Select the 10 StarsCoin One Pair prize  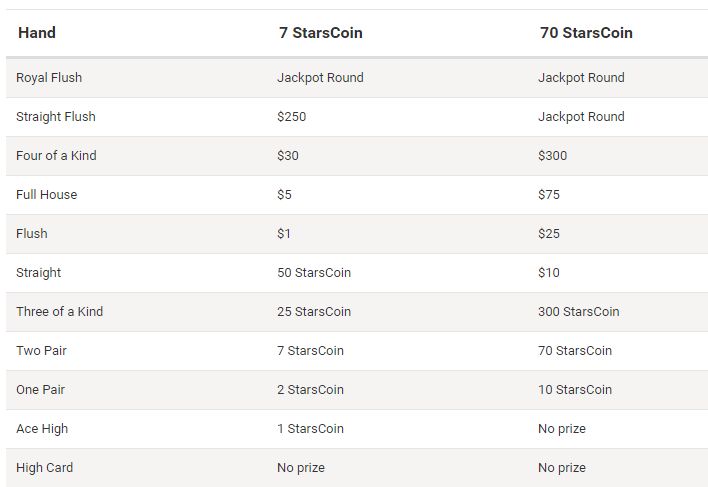[x=575, y=390]
